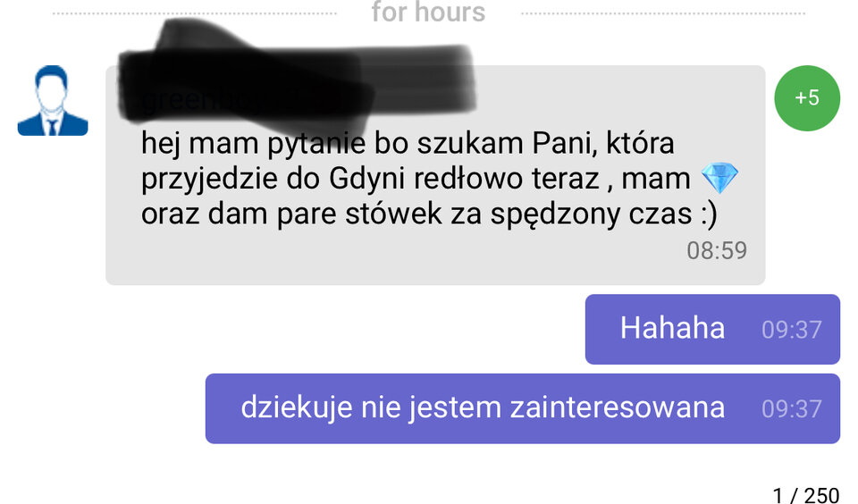Open the sender's blue suit avatar

[53, 101]
